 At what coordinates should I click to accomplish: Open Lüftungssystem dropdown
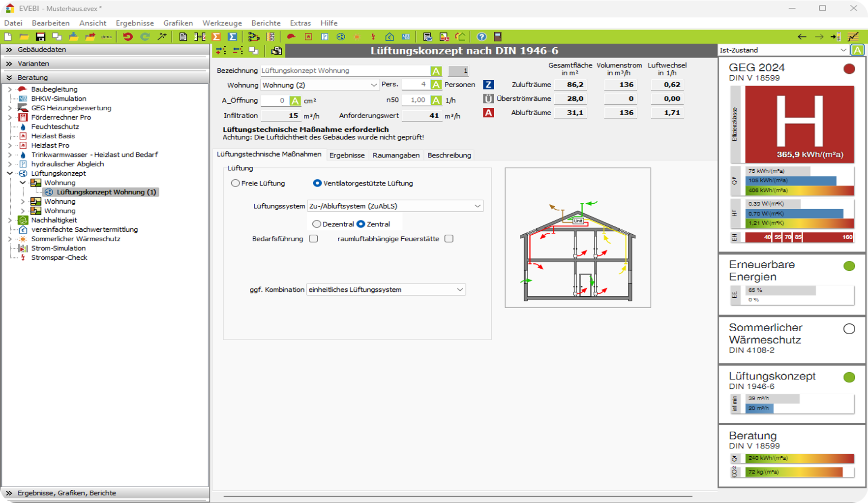pos(395,206)
